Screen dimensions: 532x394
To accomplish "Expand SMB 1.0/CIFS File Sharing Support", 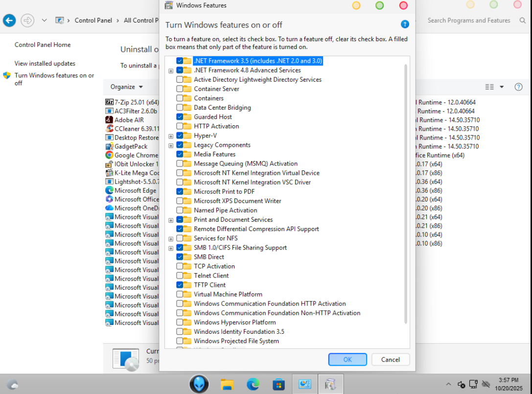I will click(x=171, y=249).
